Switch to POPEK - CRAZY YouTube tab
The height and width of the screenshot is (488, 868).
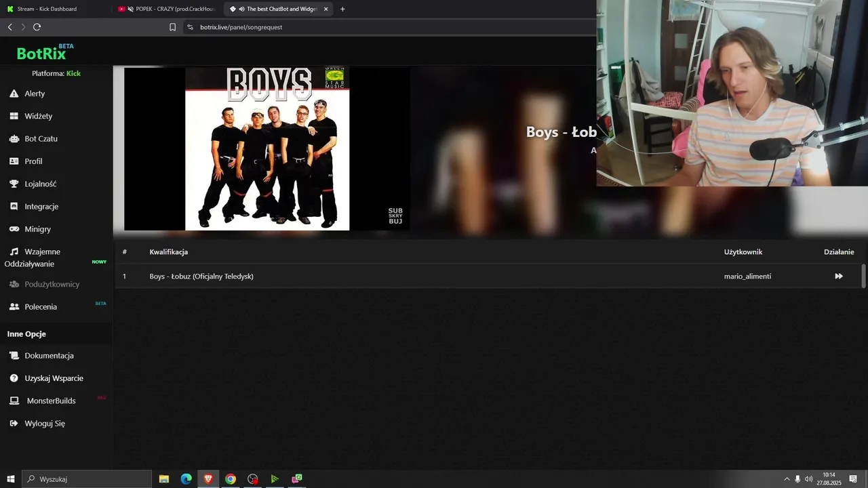[166, 9]
